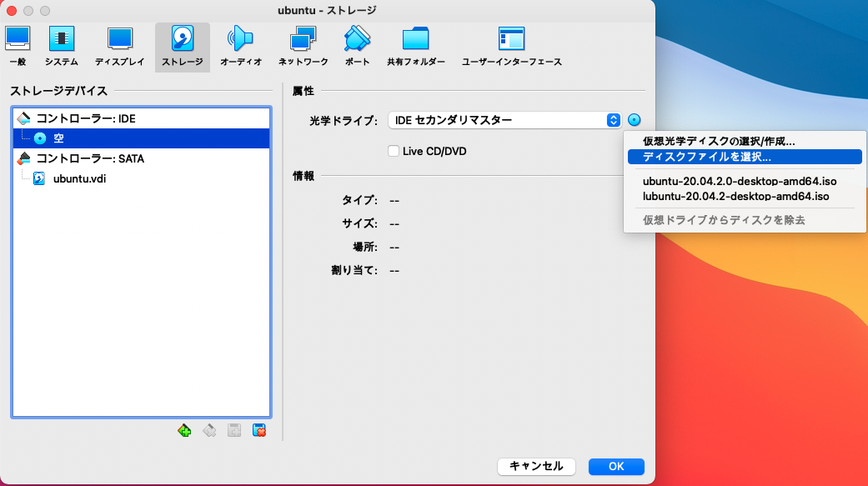The height and width of the screenshot is (486, 868).
Task: Select the 空 optical drive entry
Action: (x=141, y=138)
